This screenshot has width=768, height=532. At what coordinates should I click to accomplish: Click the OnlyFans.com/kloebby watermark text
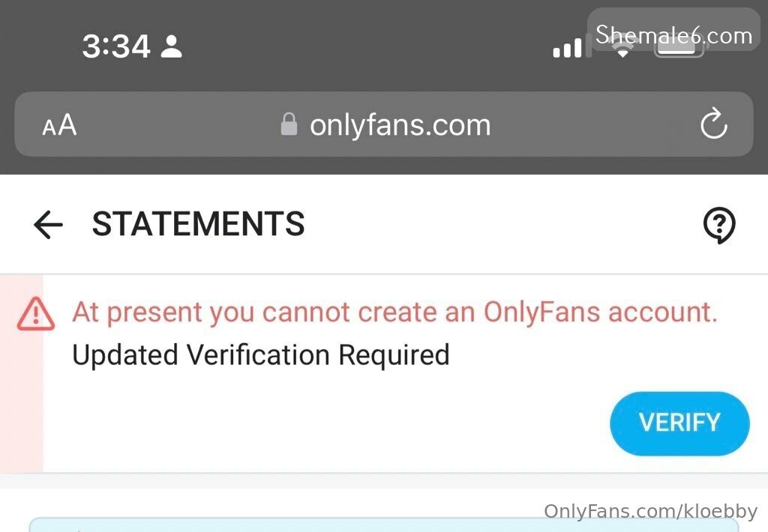[x=650, y=512]
